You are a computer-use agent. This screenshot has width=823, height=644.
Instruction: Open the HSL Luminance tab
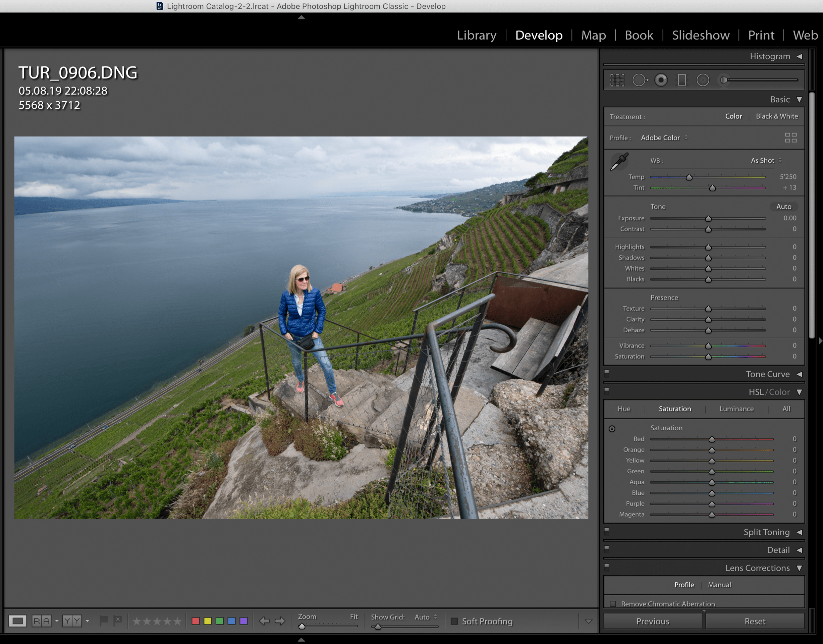coord(736,409)
